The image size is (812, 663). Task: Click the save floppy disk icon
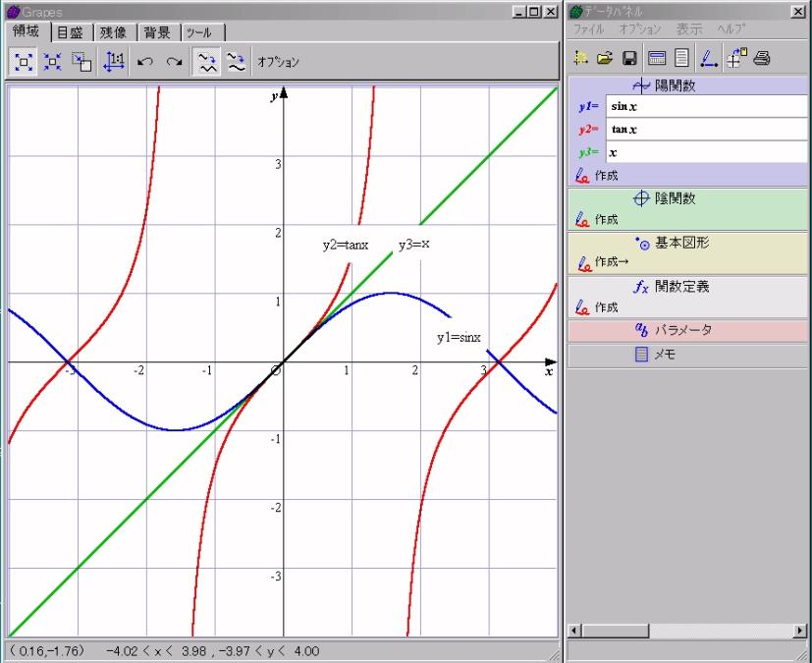click(629, 58)
